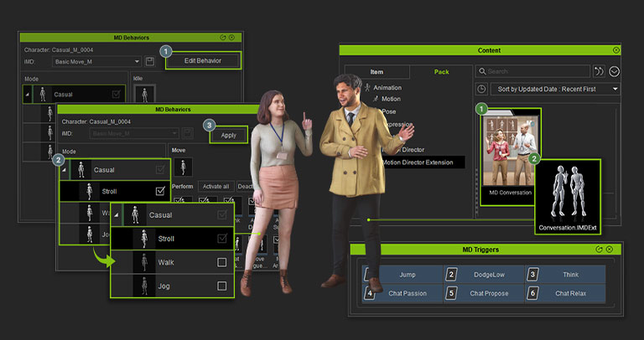Open the circled down-arrow menu beside Content search
644x340 pixels.
(614, 71)
